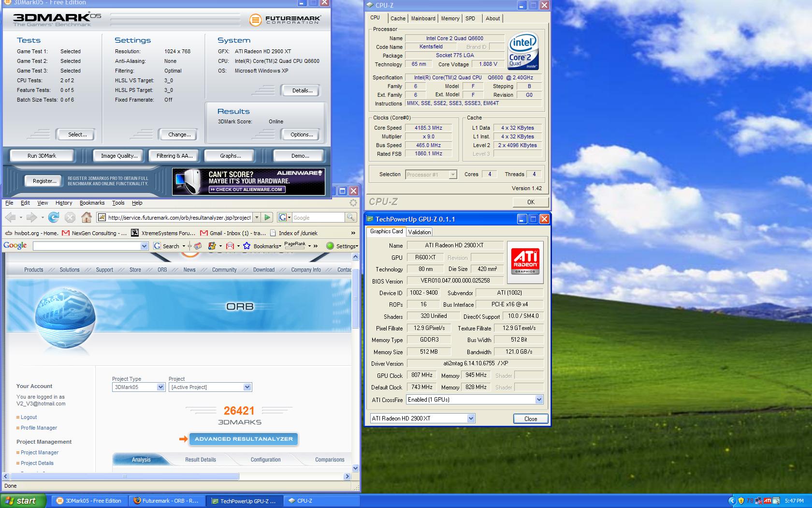Click the ATI tray icon
Image resolution: width=812 pixels, height=508 pixels.
[x=768, y=501]
